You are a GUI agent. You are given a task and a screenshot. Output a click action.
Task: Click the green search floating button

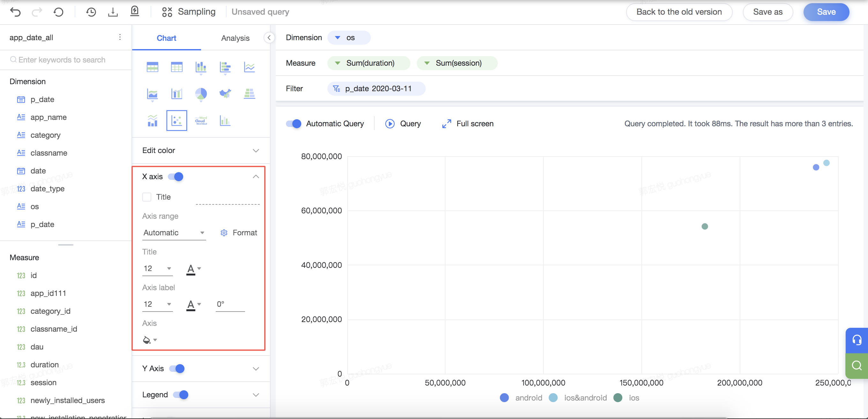pos(857,366)
